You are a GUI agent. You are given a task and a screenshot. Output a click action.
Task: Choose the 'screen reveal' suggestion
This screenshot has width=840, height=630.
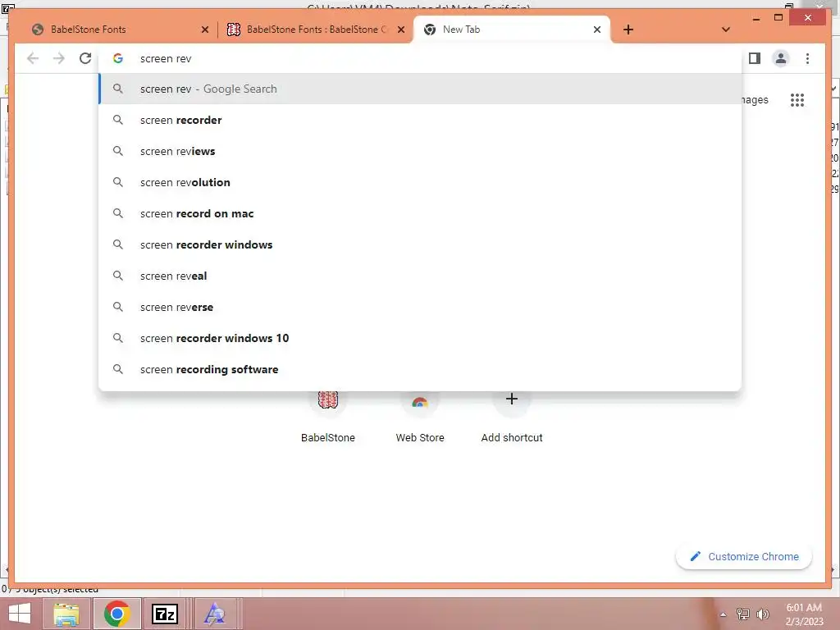click(421, 276)
